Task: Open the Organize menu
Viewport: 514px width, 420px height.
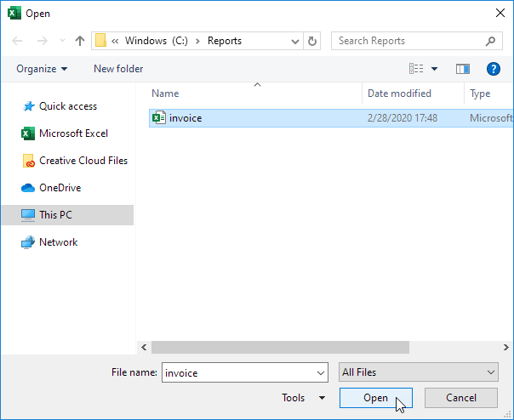Action: pyautogui.click(x=41, y=69)
